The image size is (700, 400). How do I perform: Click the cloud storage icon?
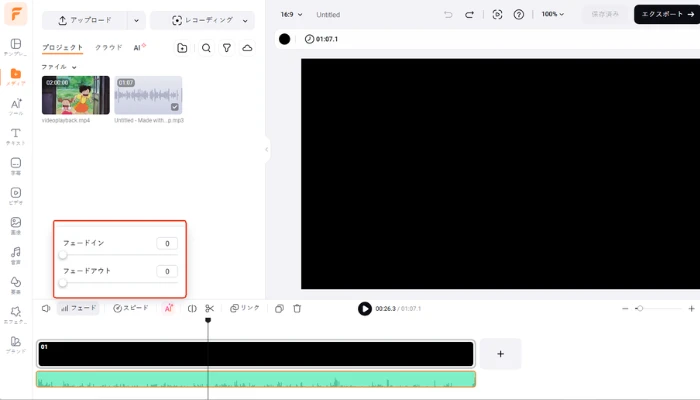(247, 48)
